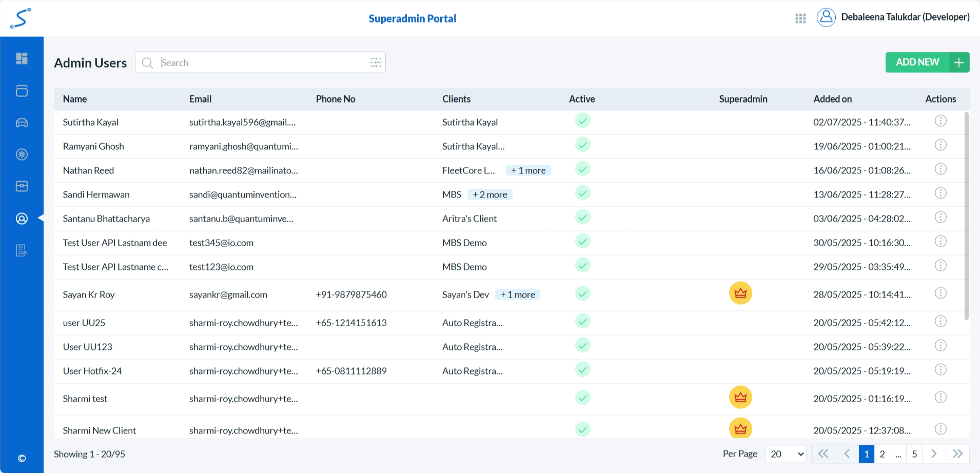The image size is (980, 473).
Task: Open the report document icon in sidebar
Action: 22,250
